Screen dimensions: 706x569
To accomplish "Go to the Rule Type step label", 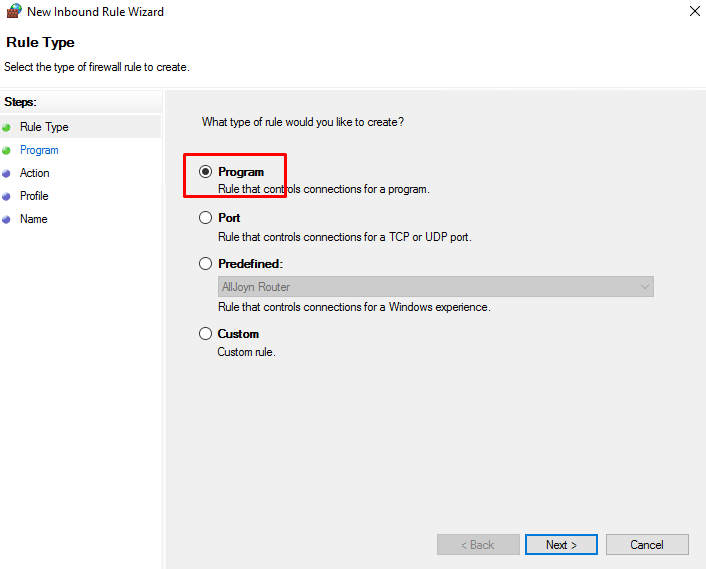I will click(x=44, y=127).
